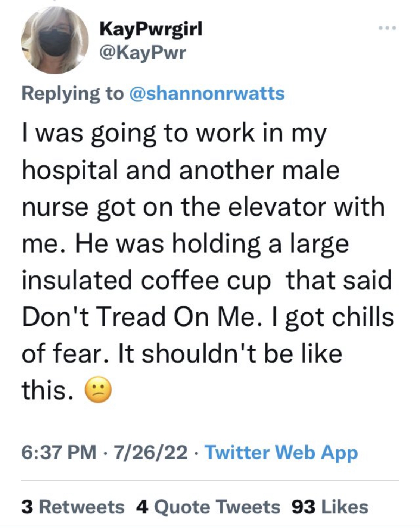
Task: Open the @KayPwr handle link
Action: (142, 53)
